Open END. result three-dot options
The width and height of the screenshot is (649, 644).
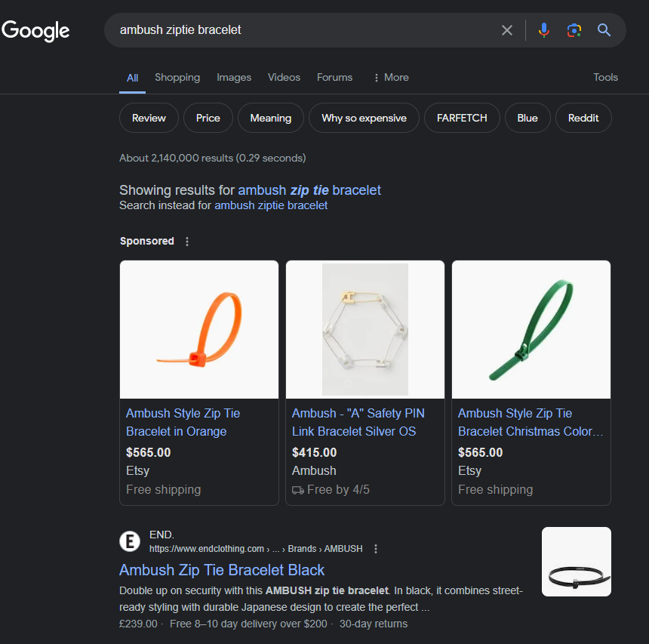click(x=376, y=549)
